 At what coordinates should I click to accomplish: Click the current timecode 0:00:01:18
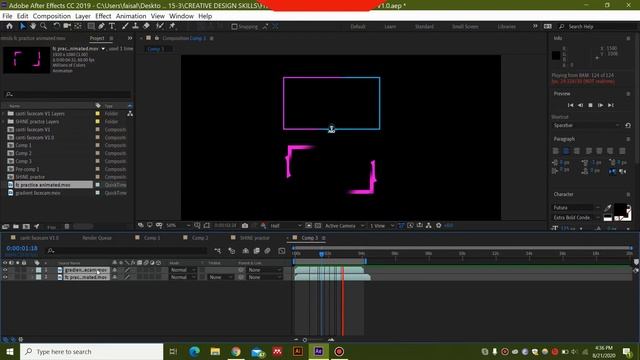(22, 248)
